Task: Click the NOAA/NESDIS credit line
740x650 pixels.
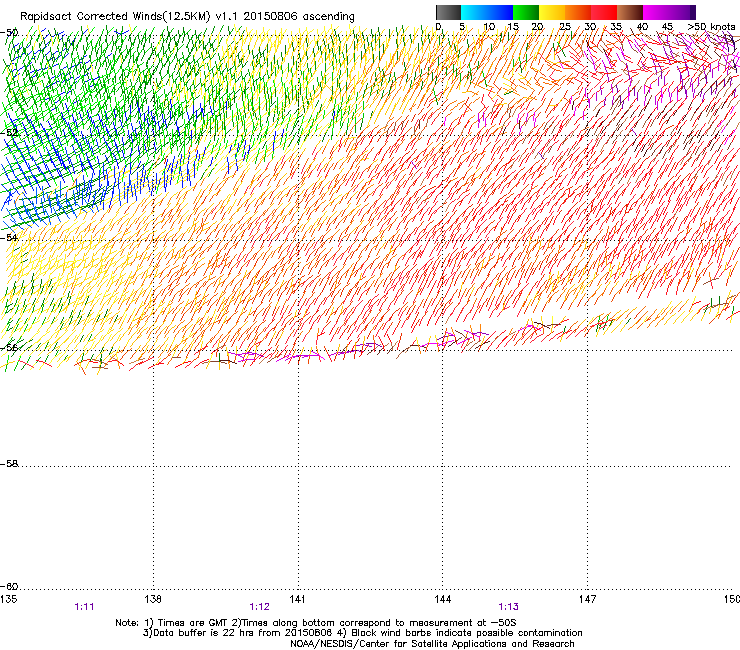Action: click(432, 644)
